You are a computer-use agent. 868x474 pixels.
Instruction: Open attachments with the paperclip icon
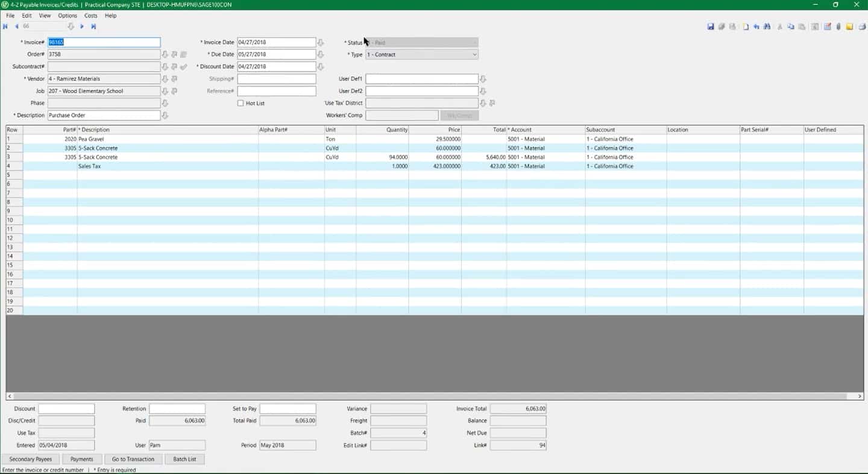point(838,27)
